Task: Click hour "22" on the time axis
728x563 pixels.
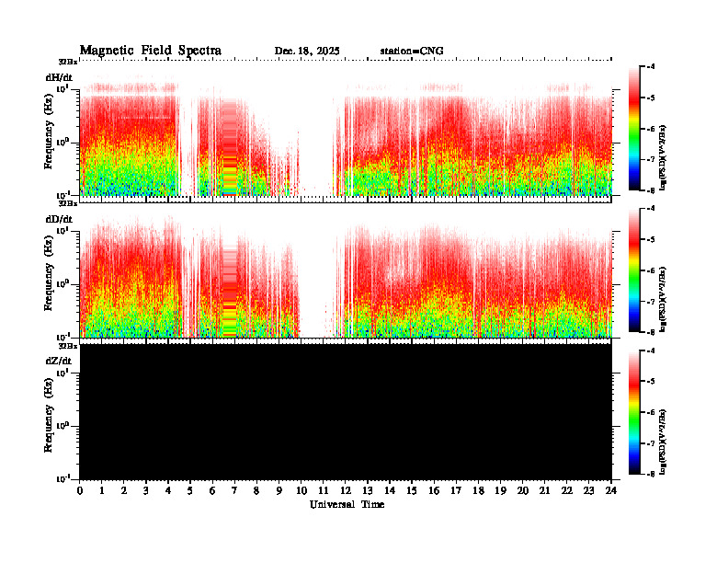Action: pyautogui.click(x=567, y=490)
